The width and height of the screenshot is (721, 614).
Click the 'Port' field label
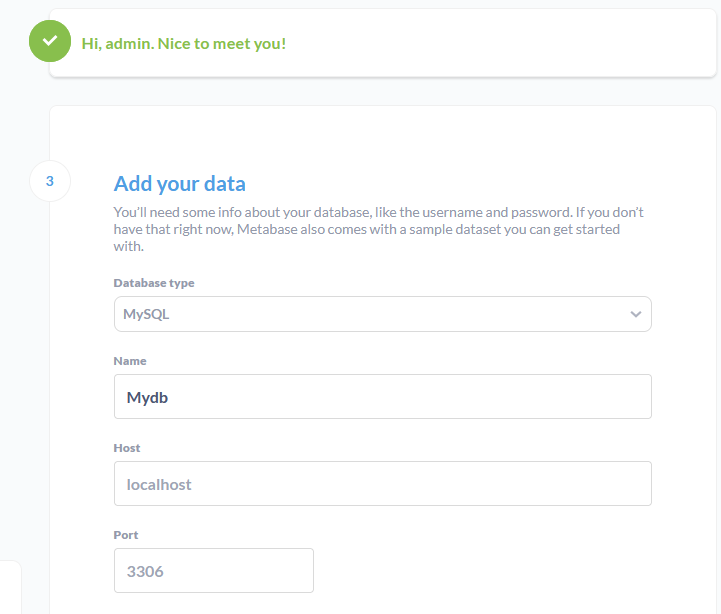pos(127,535)
